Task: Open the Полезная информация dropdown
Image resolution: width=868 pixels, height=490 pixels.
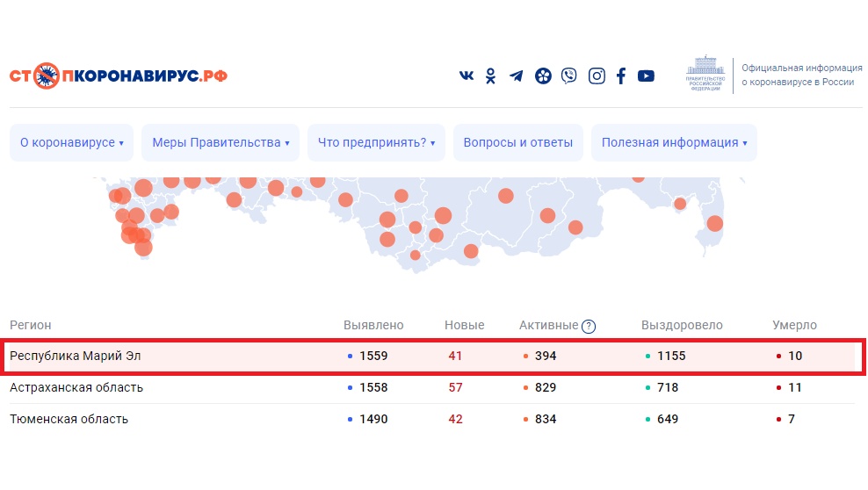Action: [x=674, y=142]
